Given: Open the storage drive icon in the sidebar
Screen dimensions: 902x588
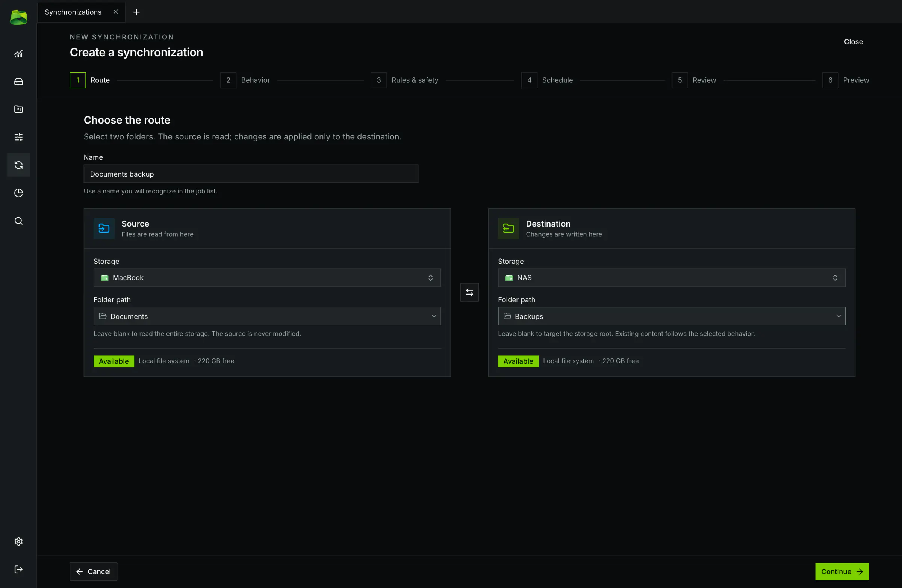Looking at the screenshot, I should tap(18, 82).
